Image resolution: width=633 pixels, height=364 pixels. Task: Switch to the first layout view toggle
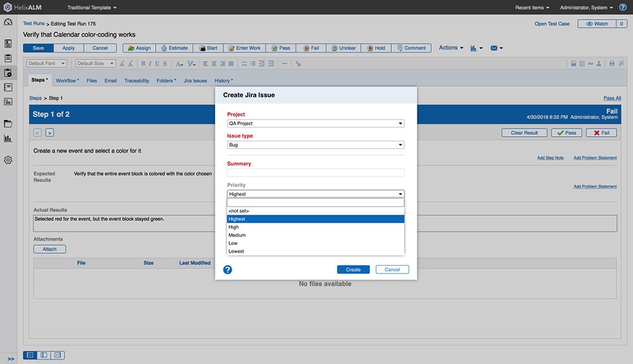click(30, 355)
